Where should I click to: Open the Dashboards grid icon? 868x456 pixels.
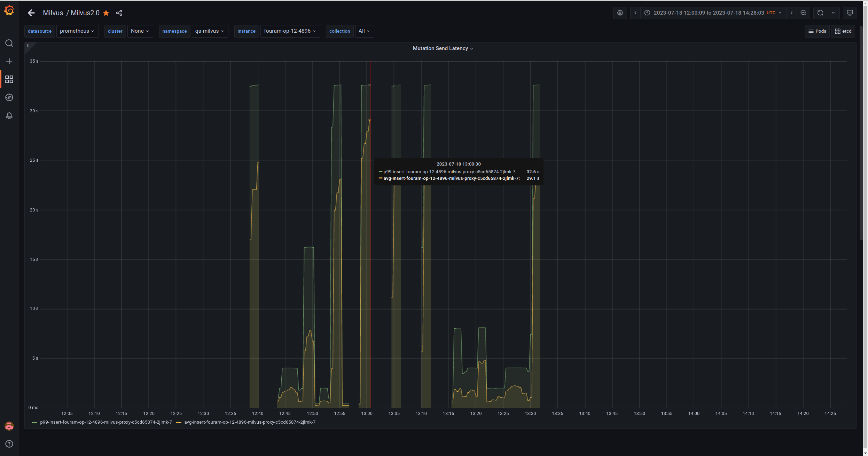pos(9,79)
